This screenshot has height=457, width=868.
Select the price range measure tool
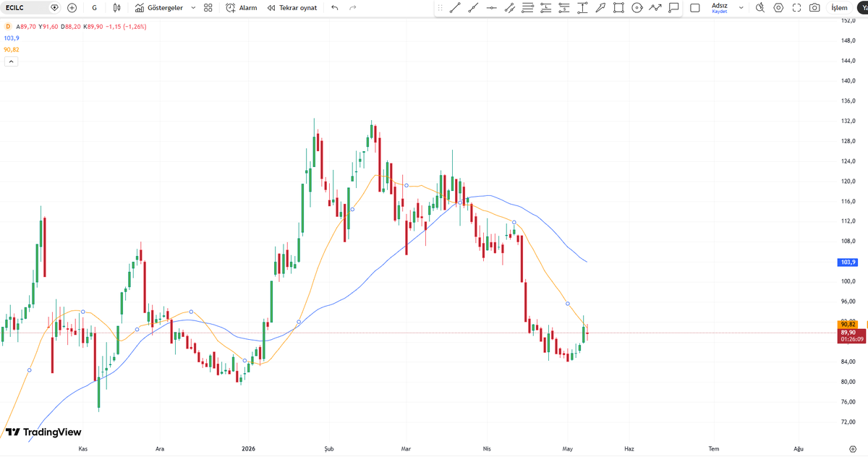582,8
